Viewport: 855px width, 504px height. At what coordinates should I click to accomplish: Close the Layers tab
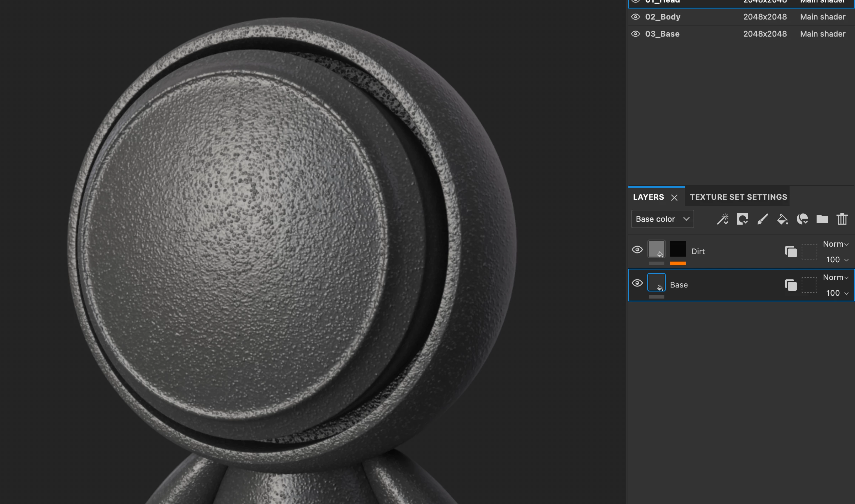[x=674, y=198]
